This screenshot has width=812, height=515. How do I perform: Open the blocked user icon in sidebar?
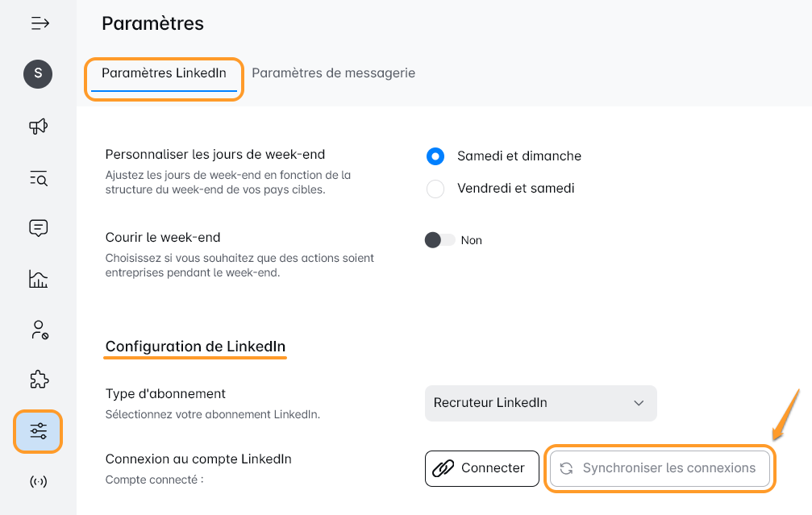point(38,329)
